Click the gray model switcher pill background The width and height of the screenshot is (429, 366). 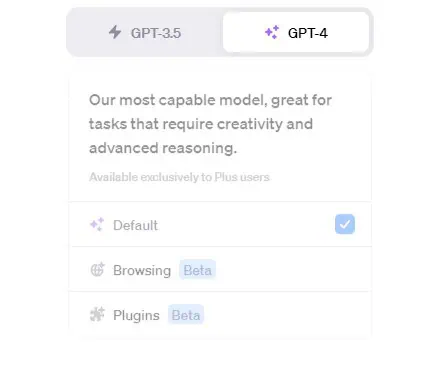coord(220,32)
